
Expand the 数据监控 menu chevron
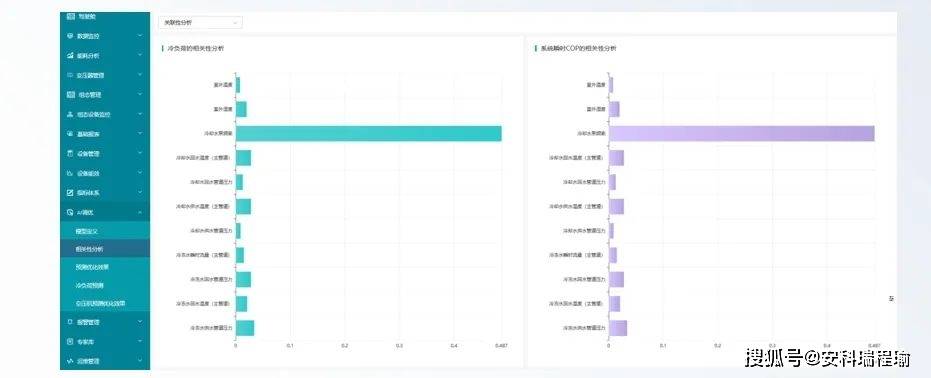click(140, 36)
